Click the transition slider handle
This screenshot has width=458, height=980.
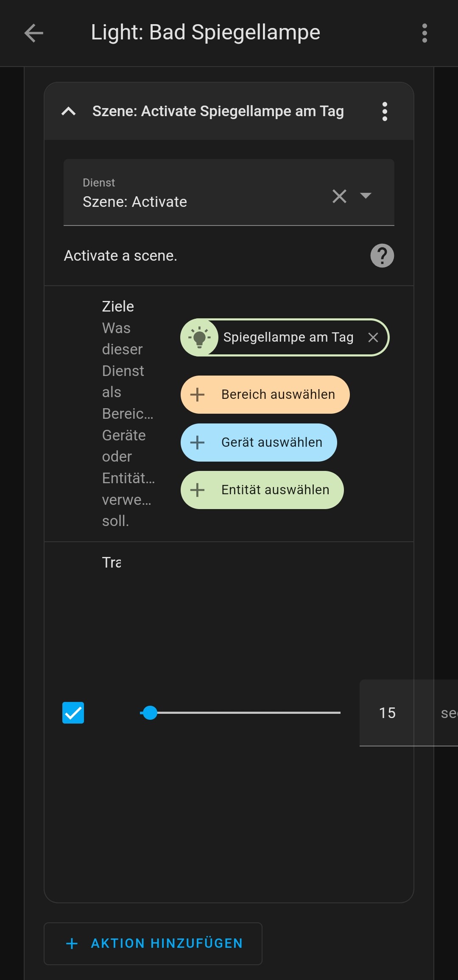point(150,713)
